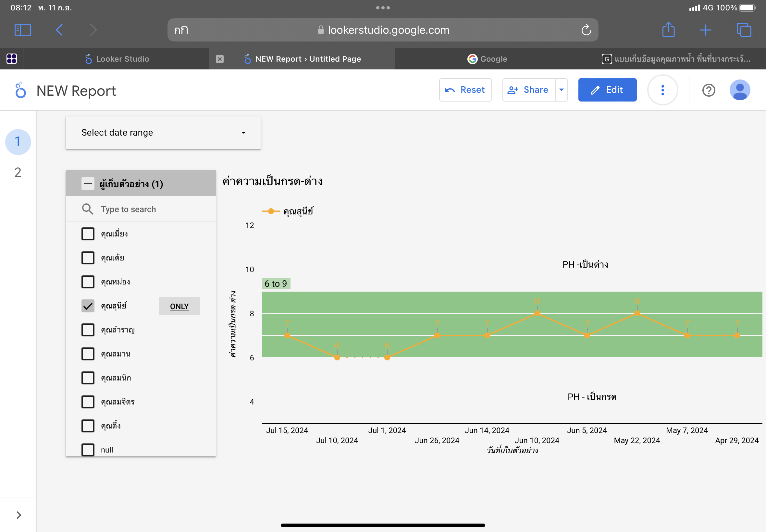
Task: Close the NEW Report tab
Action: [219, 59]
